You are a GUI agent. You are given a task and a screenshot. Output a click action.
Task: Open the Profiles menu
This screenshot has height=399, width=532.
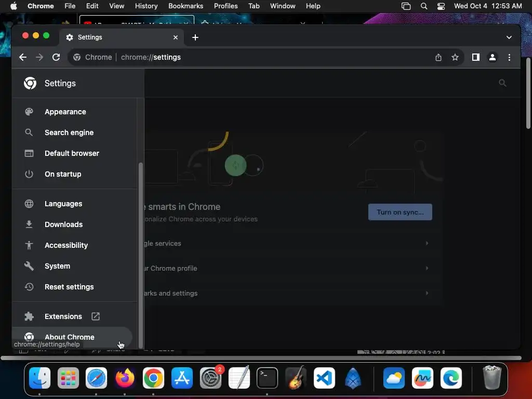point(225,6)
